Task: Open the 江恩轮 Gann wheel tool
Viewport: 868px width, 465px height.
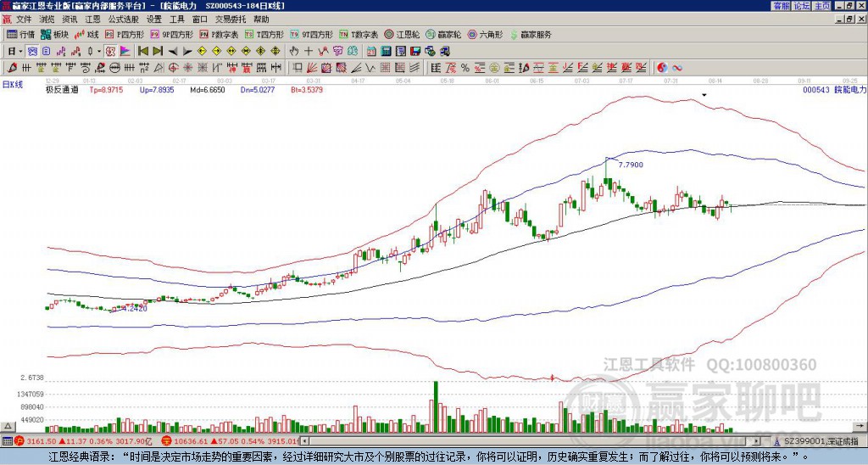Action: point(402,34)
